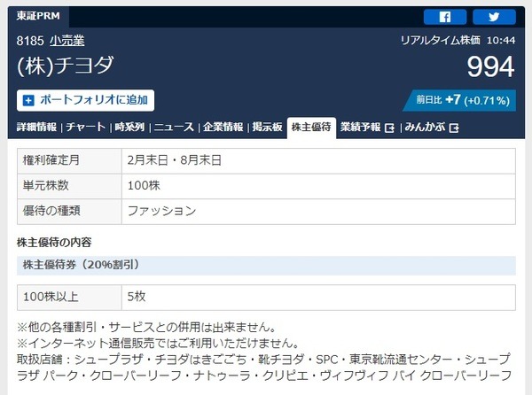
Task: Click the stock code 8185
Action: (x=30, y=41)
